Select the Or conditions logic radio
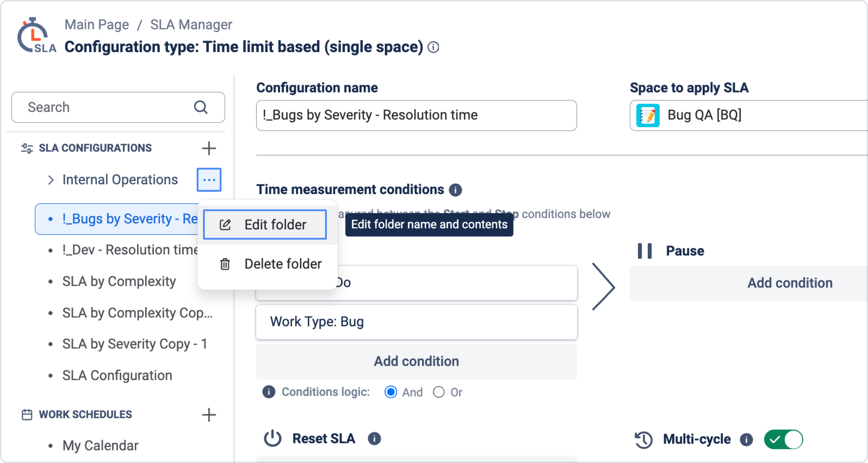This screenshot has width=868, height=463. click(439, 392)
